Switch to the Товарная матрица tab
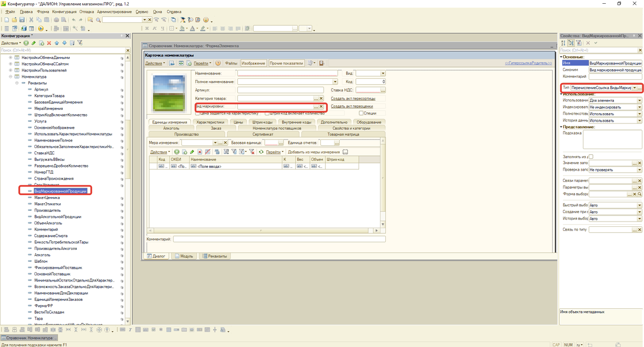 coord(343,134)
